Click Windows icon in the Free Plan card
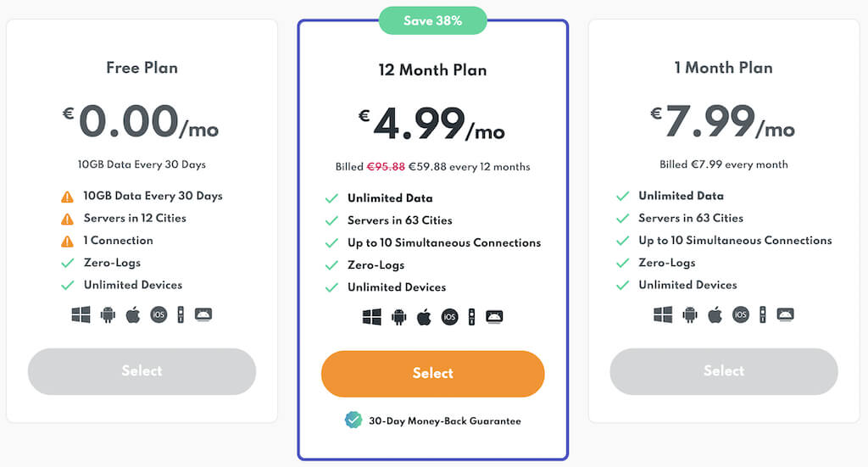This screenshot has height=467, width=868. click(81, 315)
